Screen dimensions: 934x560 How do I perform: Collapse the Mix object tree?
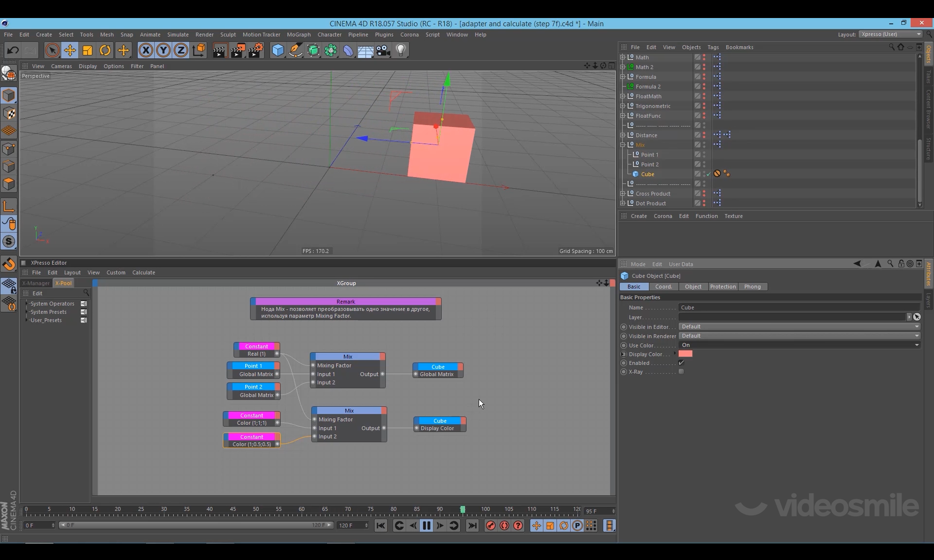pyautogui.click(x=623, y=145)
